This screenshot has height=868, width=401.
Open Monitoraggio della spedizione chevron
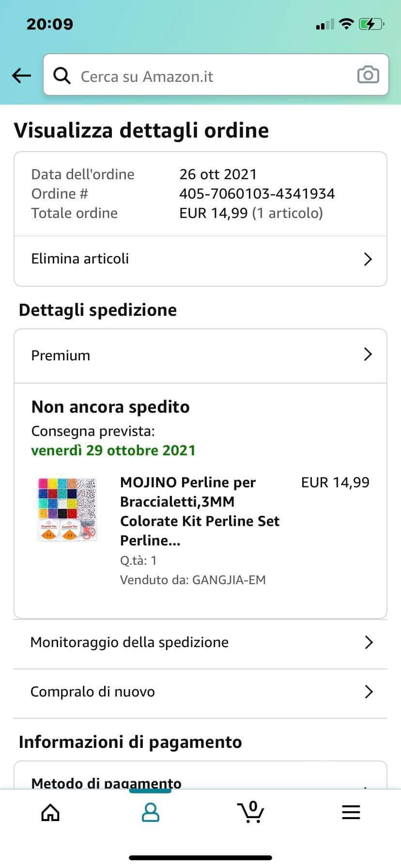tap(369, 642)
